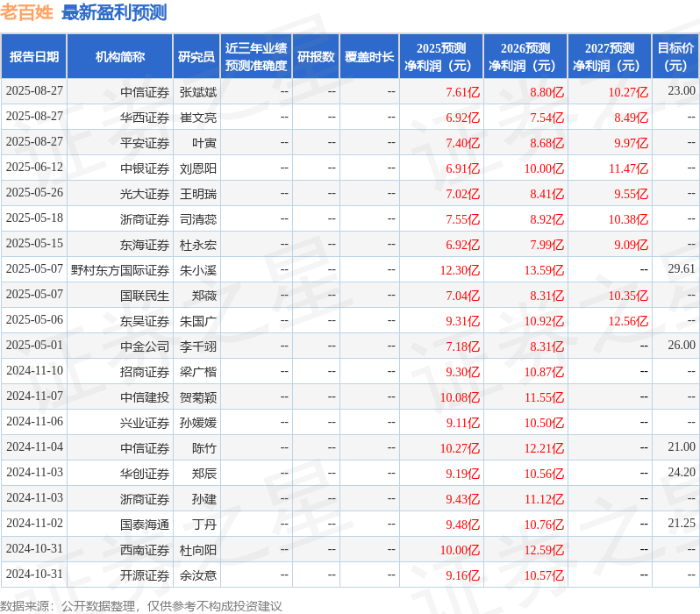The height and width of the screenshot is (614, 700).
Task: Select 野村东方国际证券 cell
Action: click(119, 270)
